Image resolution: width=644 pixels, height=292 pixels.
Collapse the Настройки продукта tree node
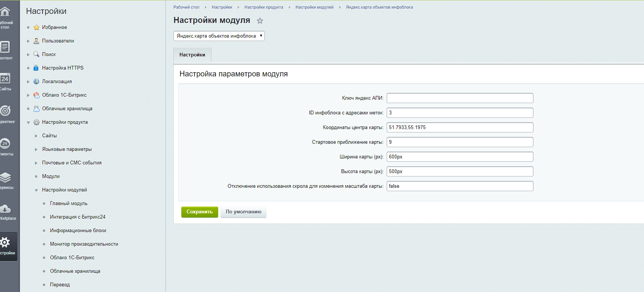pyautogui.click(x=28, y=122)
